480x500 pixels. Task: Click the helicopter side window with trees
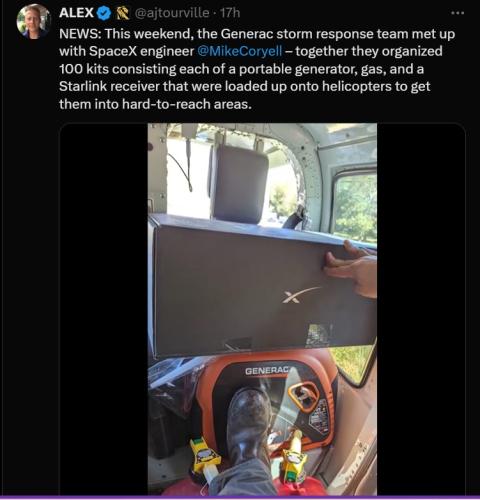pos(355,207)
